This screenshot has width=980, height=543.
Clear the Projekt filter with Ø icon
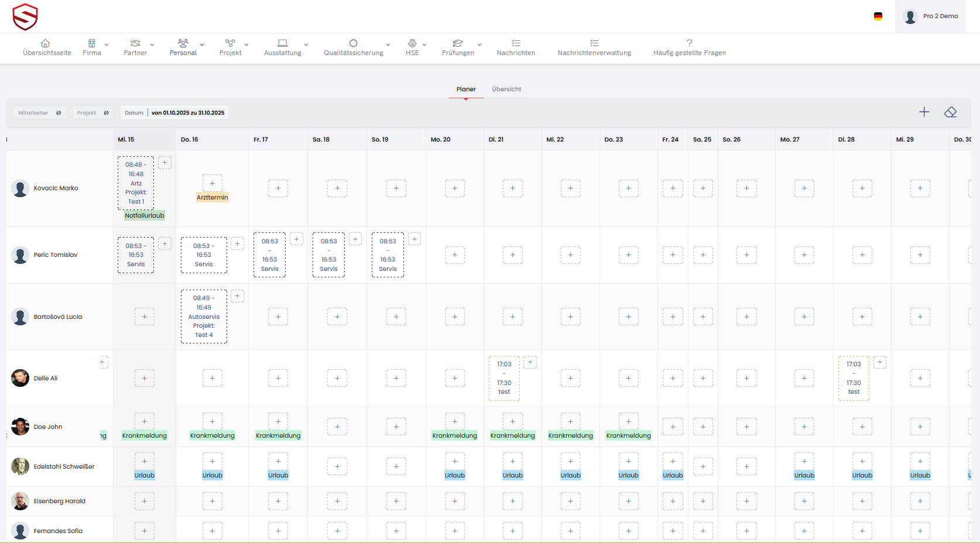pos(106,113)
